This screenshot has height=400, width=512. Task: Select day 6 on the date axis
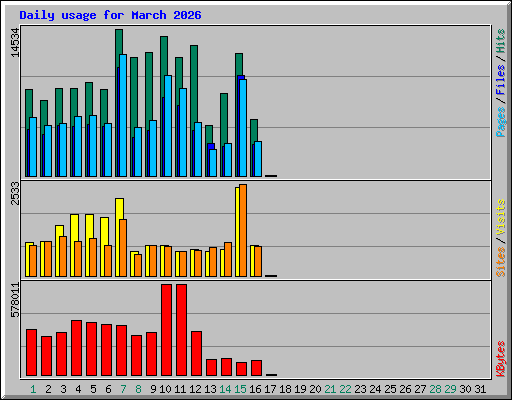[x=108, y=389]
